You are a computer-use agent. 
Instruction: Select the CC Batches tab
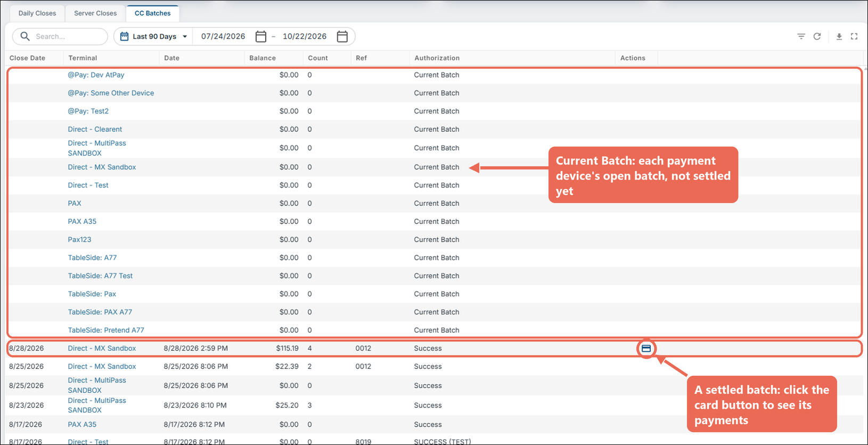(x=153, y=13)
